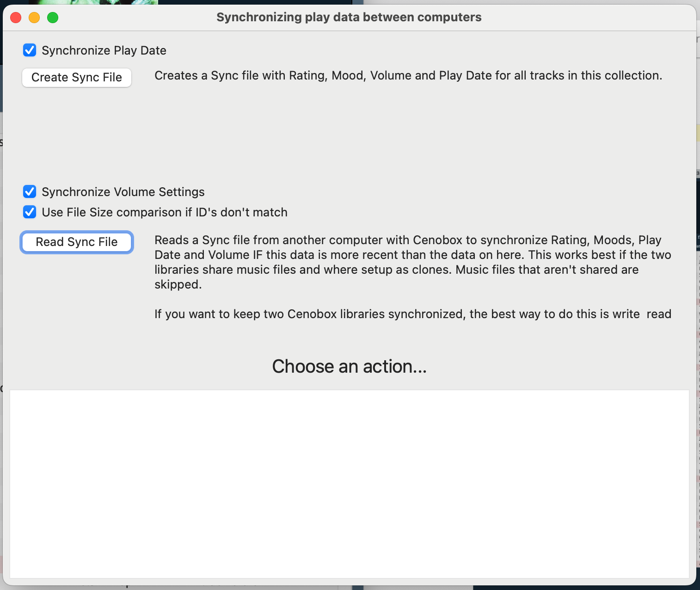Toggle the Synchronize Volume Settings checkbox
This screenshot has height=590, width=700.
(x=30, y=191)
